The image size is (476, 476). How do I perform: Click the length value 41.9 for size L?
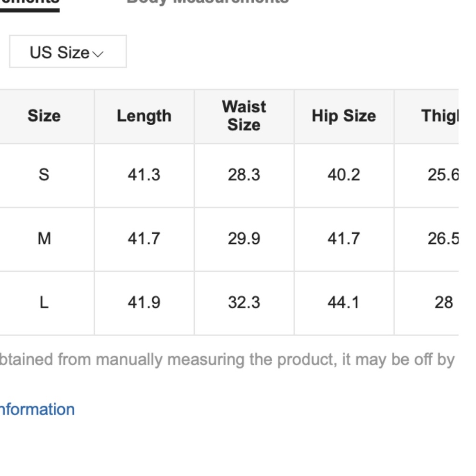coord(144,302)
